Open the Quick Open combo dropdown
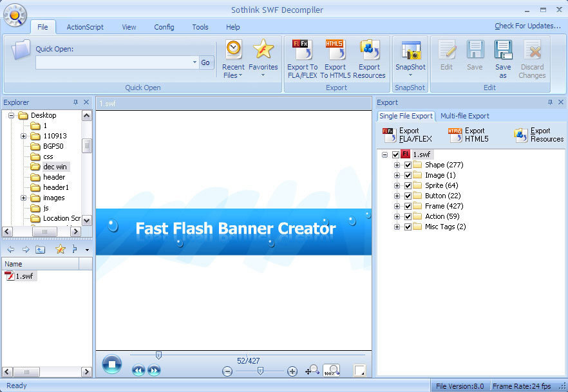Image resolution: width=568 pixels, height=392 pixels. (x=194, y=62)
